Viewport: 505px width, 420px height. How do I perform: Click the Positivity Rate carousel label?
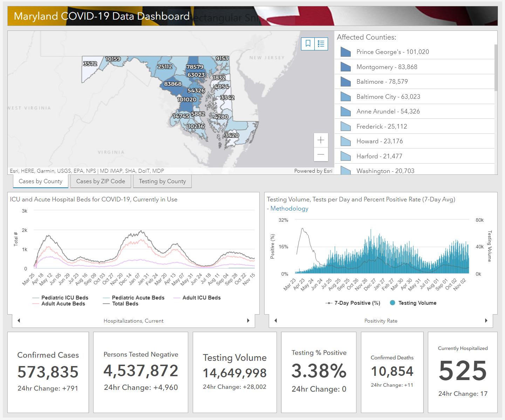point(381,321)
